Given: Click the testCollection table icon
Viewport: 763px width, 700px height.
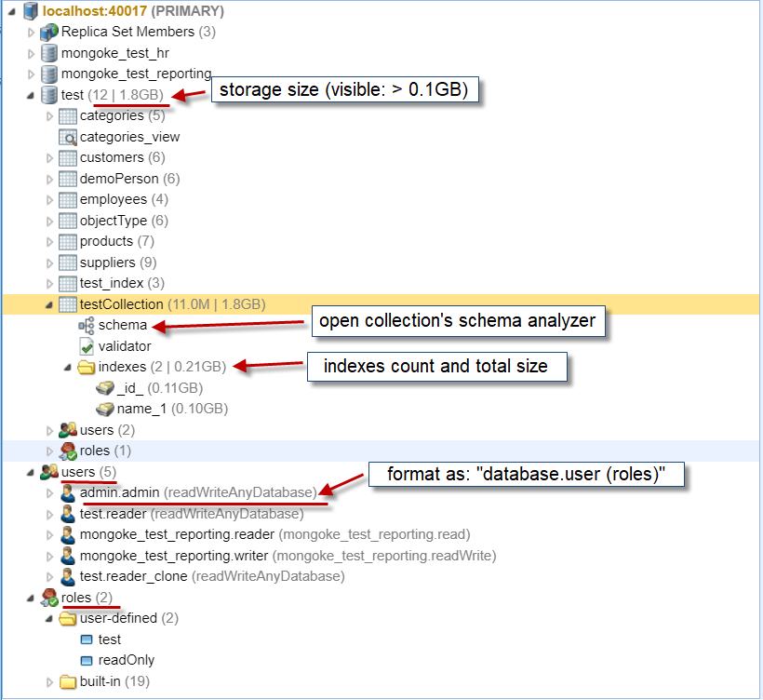Looking at the screenshot, I should pos(68,304).
